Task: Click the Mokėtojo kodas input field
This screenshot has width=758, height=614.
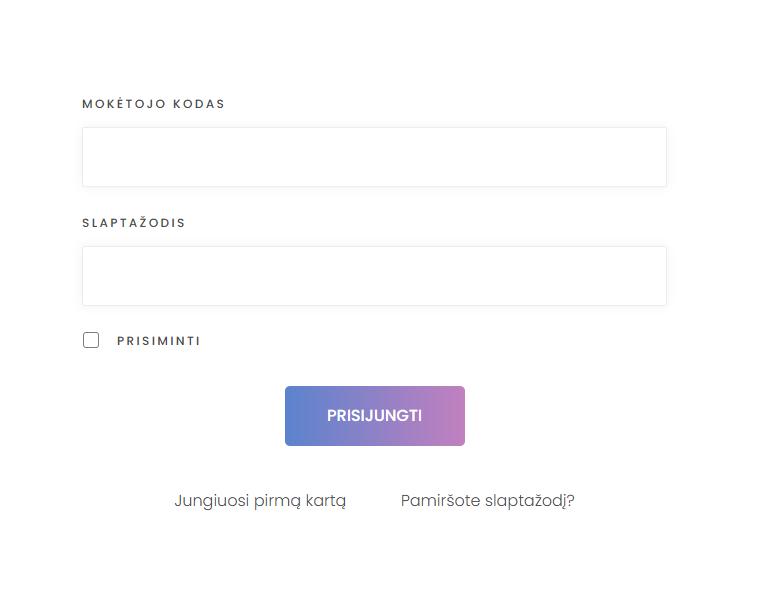Action: 374,157
